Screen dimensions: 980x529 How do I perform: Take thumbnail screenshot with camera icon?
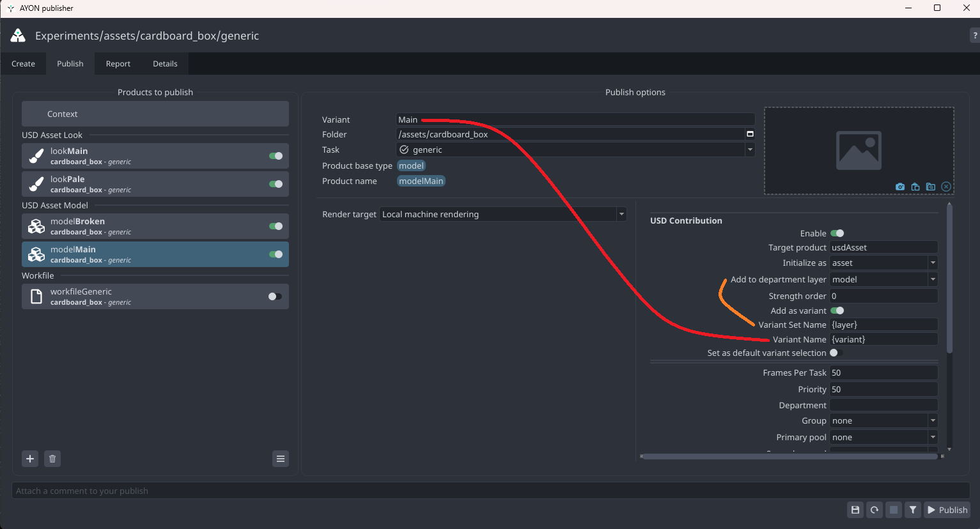[900, 187]
